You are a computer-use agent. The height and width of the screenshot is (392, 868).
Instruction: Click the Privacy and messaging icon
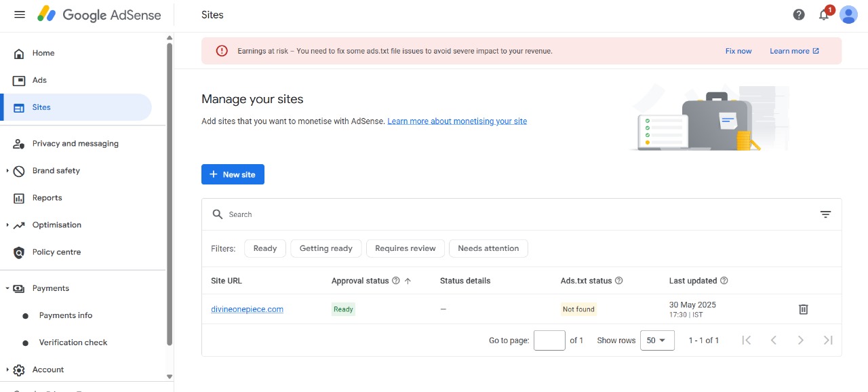click(x=19, y=144)
